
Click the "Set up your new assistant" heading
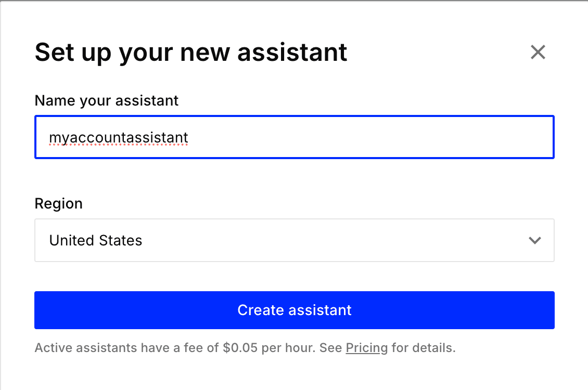coord(190,52)
